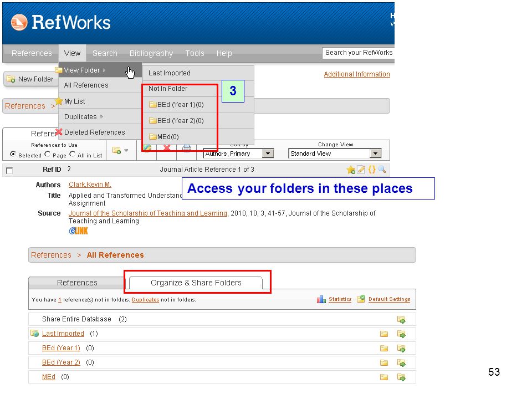Open the Bibliography menu
This screenshot has width=532, height=399.
click(x=151, y=53)
